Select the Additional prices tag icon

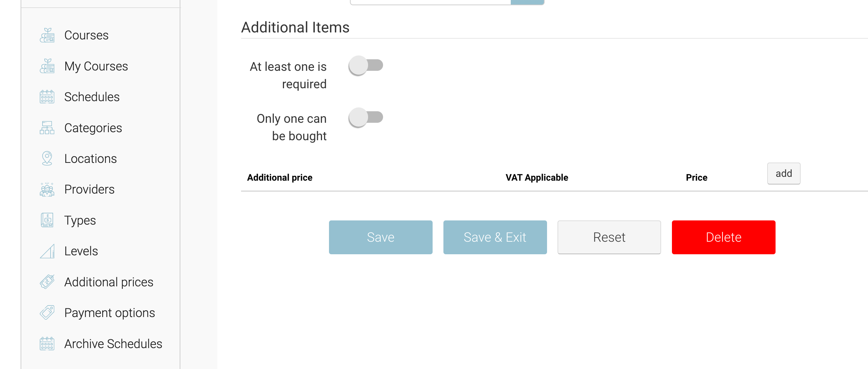pos(47,281)
